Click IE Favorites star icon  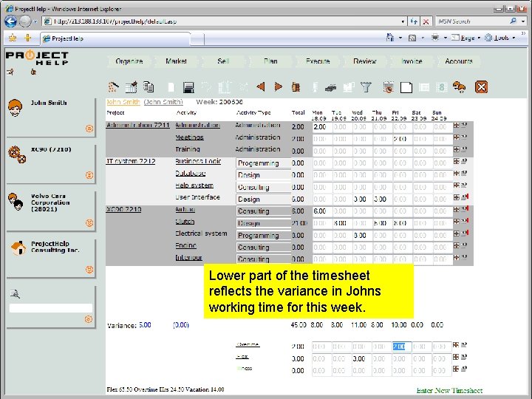click(x=13, y=38)
